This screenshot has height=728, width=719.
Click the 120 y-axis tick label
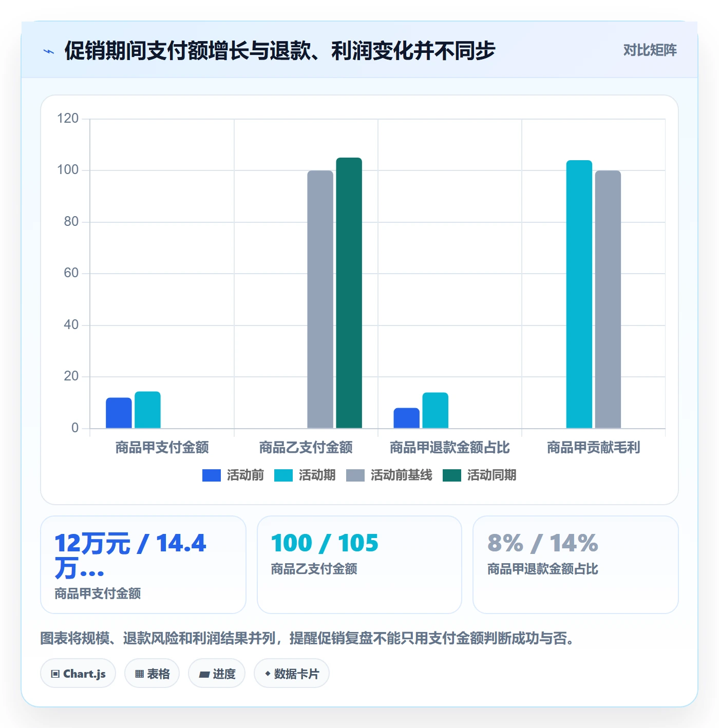click(x=68, y=119)
